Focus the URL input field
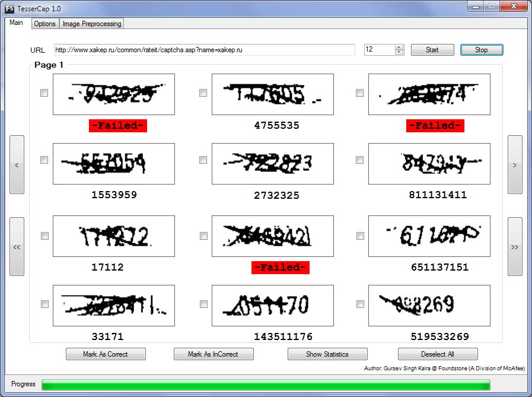Viewport: 532px width, 397px height. [204, 50]
